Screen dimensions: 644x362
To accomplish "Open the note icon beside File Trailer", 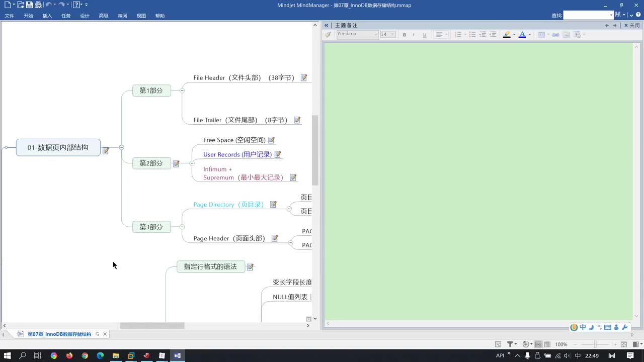I will [297, 120].
